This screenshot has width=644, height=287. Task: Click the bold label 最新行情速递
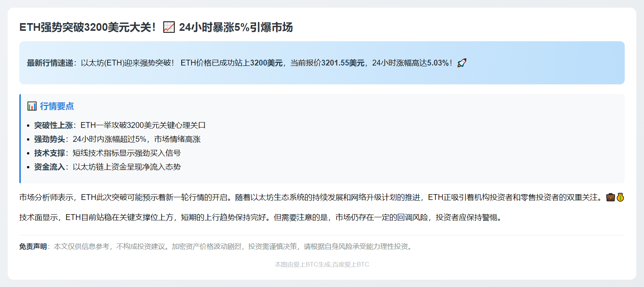click(x=50, y=63)
